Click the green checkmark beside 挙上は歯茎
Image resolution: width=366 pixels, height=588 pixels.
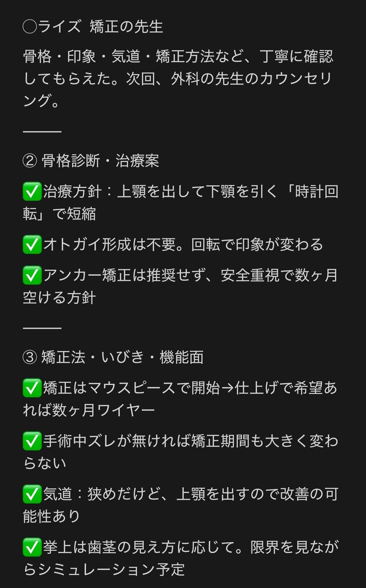31,547
